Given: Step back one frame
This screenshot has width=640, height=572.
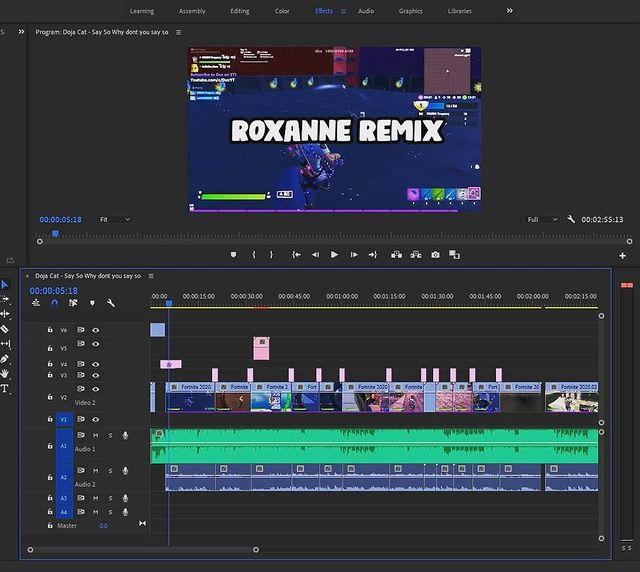Looking at the screenshot, I should [316, 255].
